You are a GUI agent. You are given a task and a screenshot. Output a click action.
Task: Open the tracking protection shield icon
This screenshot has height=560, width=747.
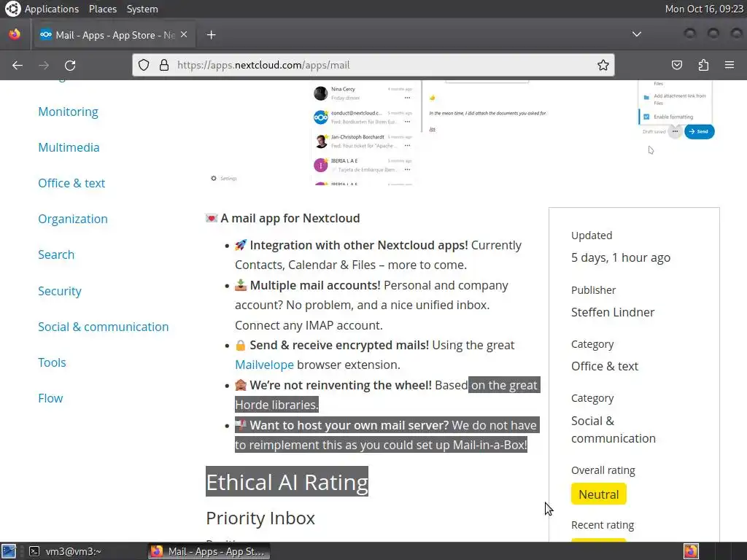(144, 65)
